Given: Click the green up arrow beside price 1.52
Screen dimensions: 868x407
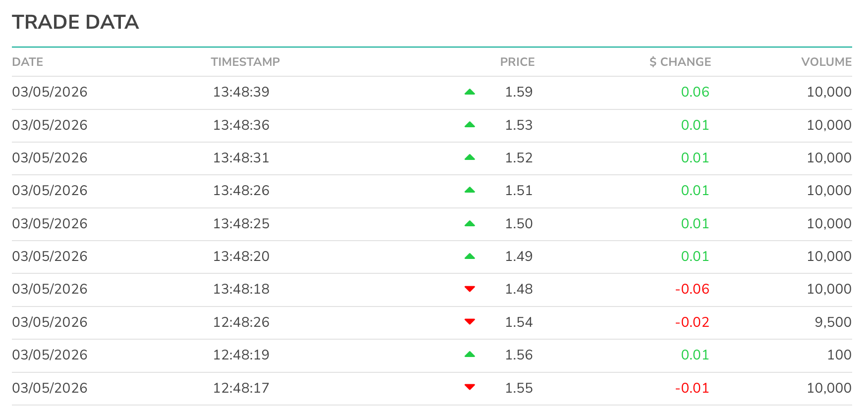Looking at the screenshot, I should coord(470,157).
